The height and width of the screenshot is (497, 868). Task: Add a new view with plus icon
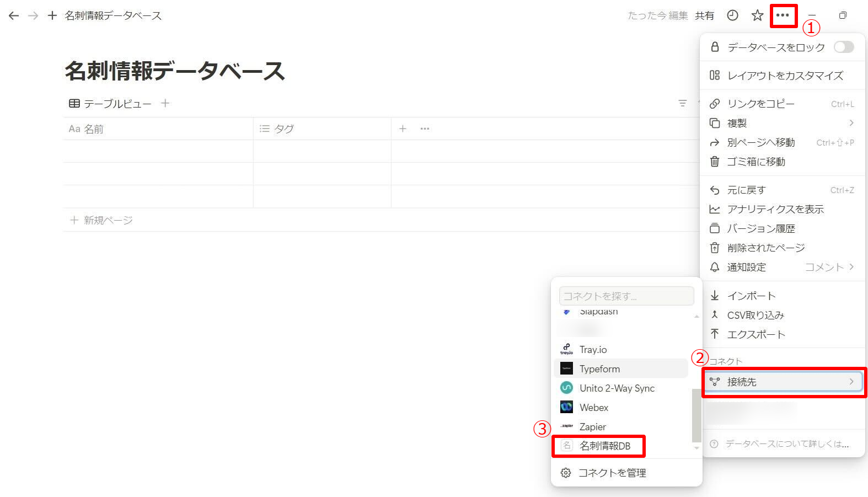coord(165,103)
